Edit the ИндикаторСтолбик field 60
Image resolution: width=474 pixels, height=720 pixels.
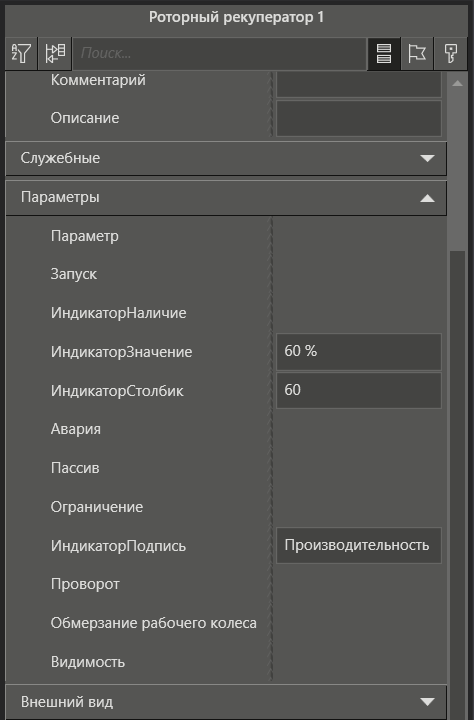tap(359, 390)
